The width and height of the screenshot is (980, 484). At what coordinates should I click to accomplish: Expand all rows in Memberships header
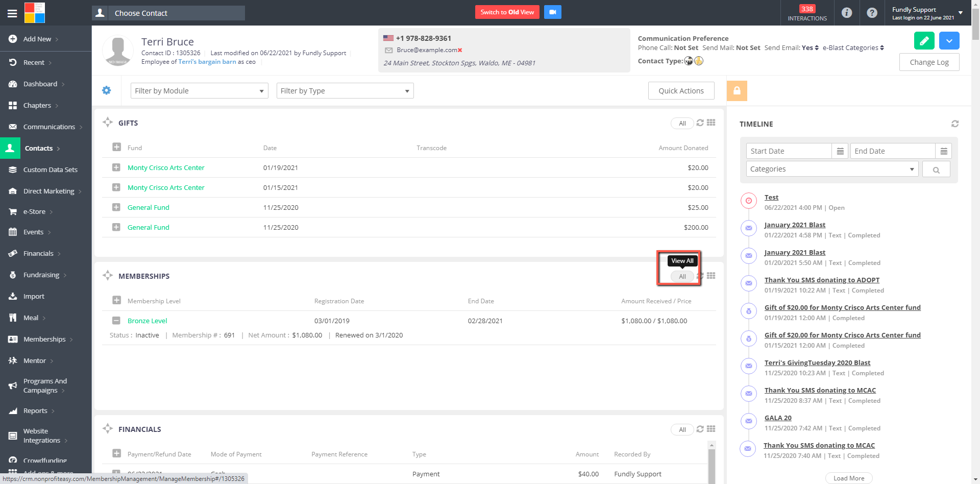click(x=116, y=300)
